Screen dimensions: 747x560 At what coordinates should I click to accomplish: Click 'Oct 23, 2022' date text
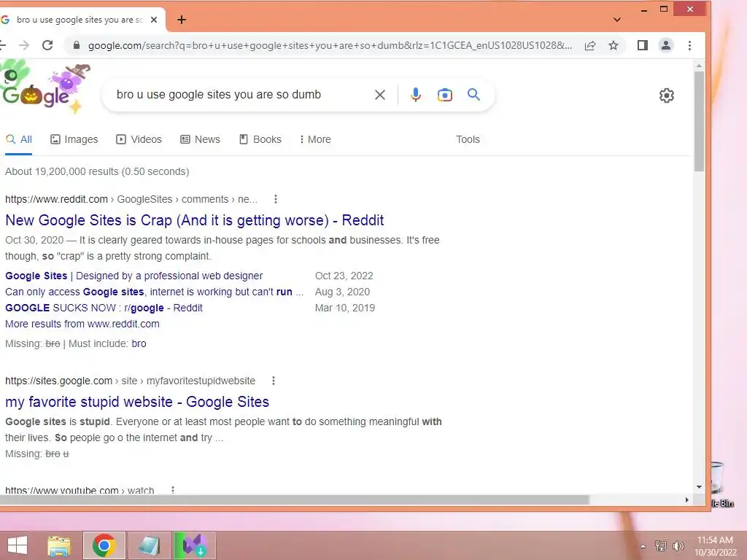pos(344,276)
